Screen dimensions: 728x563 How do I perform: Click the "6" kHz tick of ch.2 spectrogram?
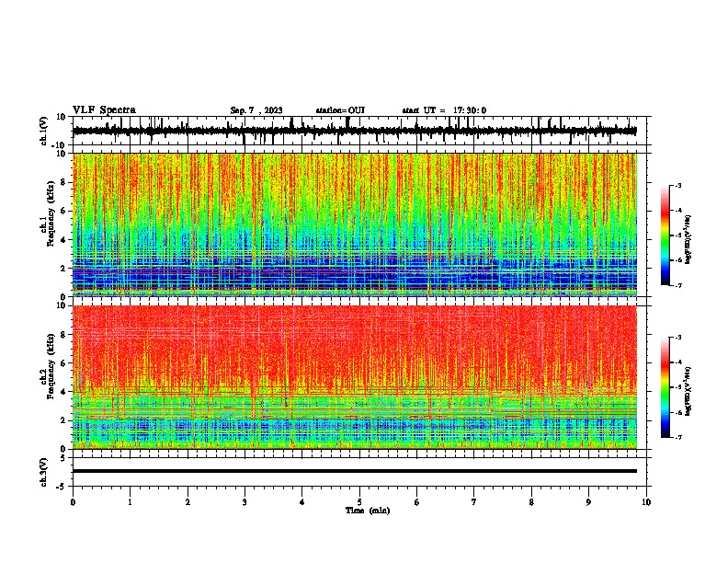(63, 363)
